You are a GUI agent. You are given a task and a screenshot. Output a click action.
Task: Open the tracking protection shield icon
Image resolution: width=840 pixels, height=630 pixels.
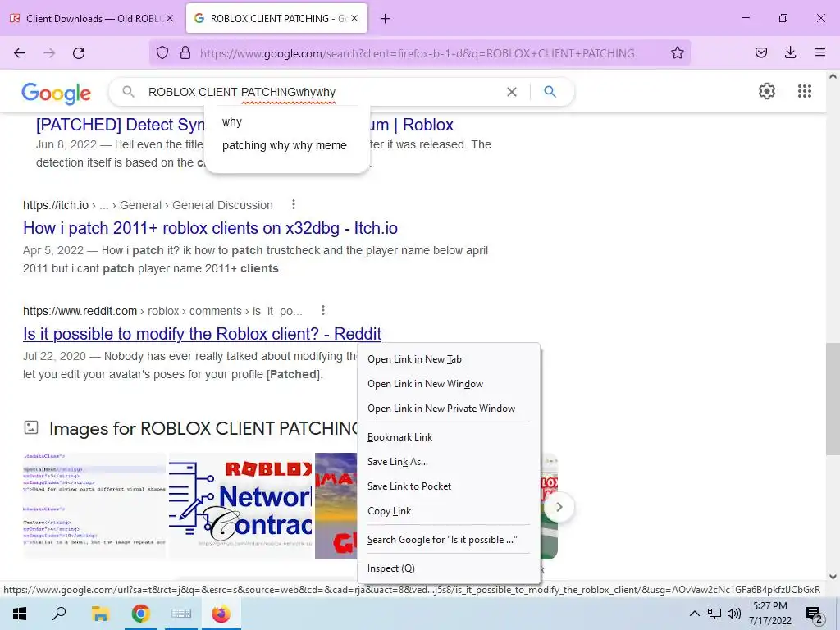162,52
